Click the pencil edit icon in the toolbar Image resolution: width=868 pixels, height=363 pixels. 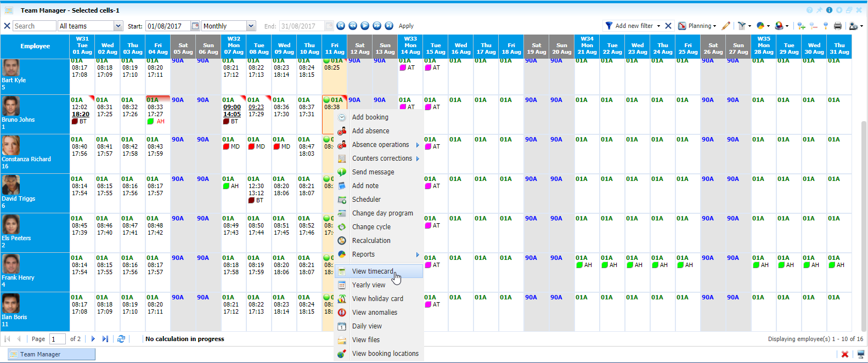tap(726, 26)
